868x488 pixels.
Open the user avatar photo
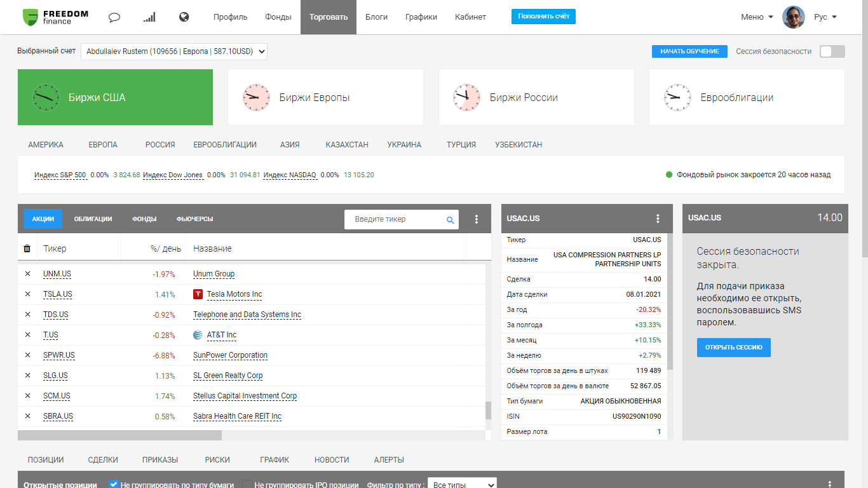[x=794, y=17]
